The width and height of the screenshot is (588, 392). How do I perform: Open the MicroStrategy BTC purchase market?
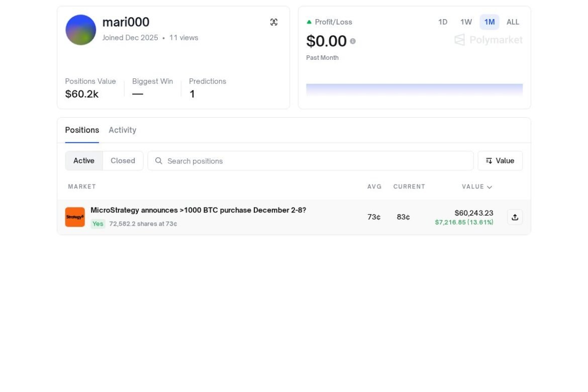point(198,210)
